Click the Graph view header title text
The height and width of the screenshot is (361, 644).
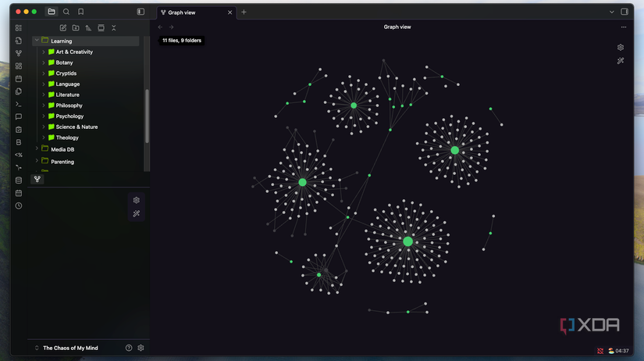pos(397,27)
